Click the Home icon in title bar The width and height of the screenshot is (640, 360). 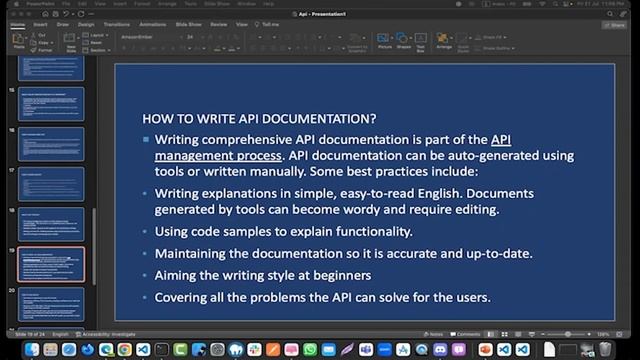[x=45, y=14]
